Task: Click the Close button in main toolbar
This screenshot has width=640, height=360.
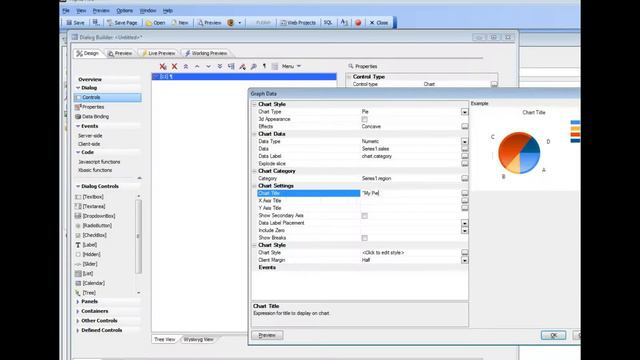Action: [379, 23]
